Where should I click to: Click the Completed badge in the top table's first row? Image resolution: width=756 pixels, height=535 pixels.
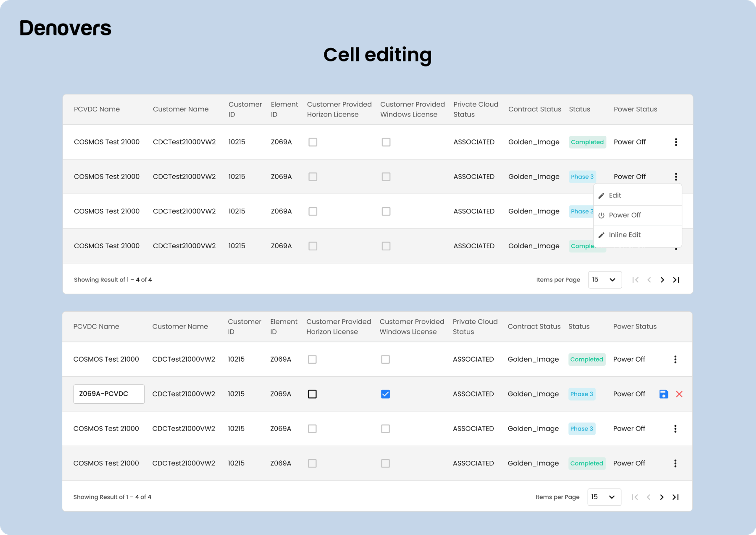[x=587, y=142]
